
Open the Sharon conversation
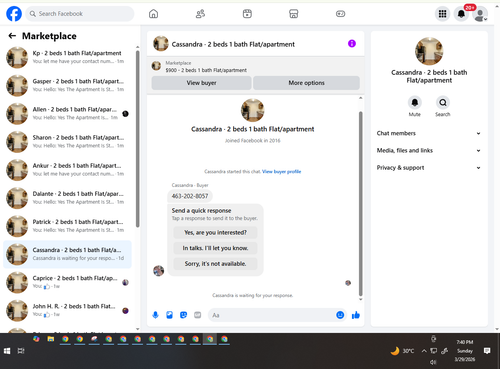coord(67,142)
